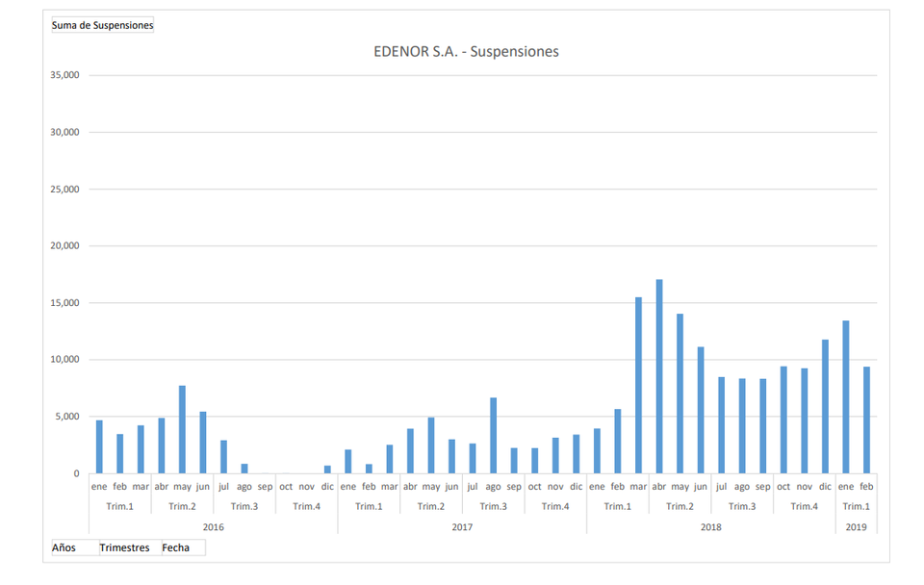
Task: Click the may 2016 bar
Action: [182, 429]
